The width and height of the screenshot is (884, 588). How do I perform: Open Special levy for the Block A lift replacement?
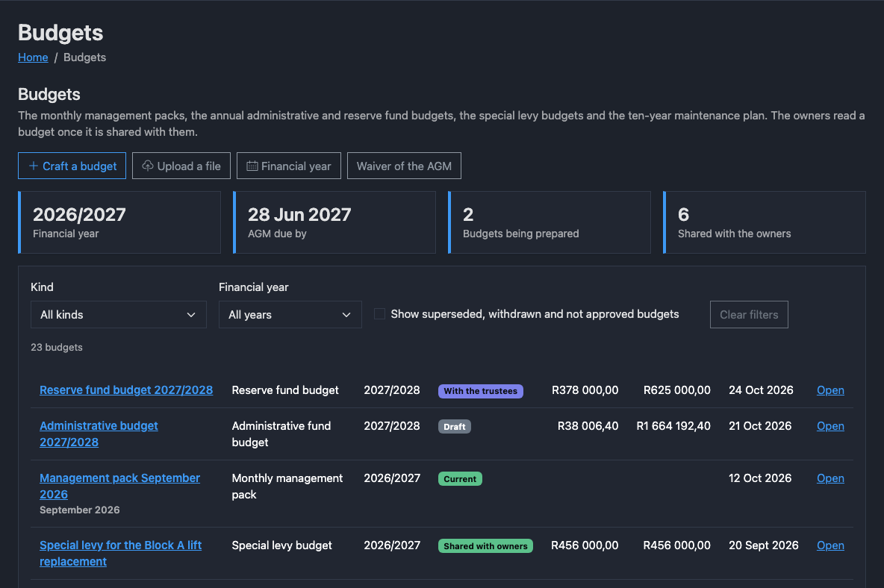[x=121, y=553]
